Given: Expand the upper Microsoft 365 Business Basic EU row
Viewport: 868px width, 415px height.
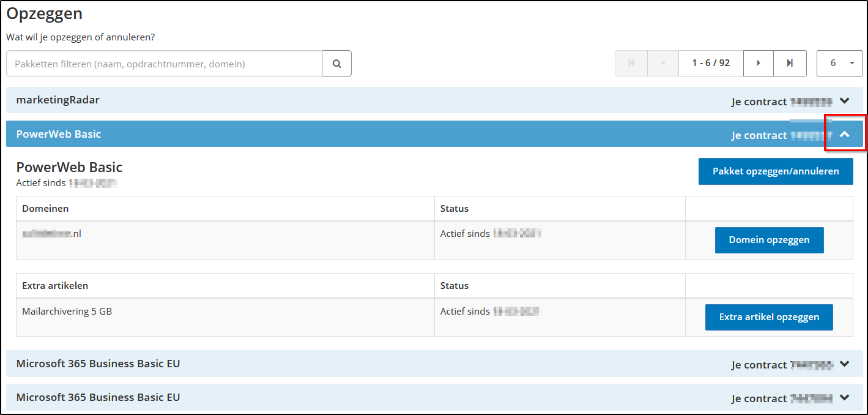Looking at the screenshot, I should pos(845,364).
